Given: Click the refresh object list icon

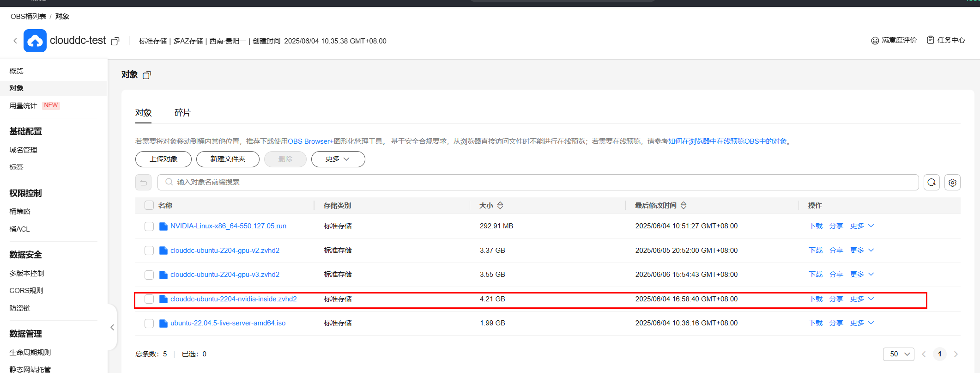Looking at the screenshot, I should pos(932,182).
